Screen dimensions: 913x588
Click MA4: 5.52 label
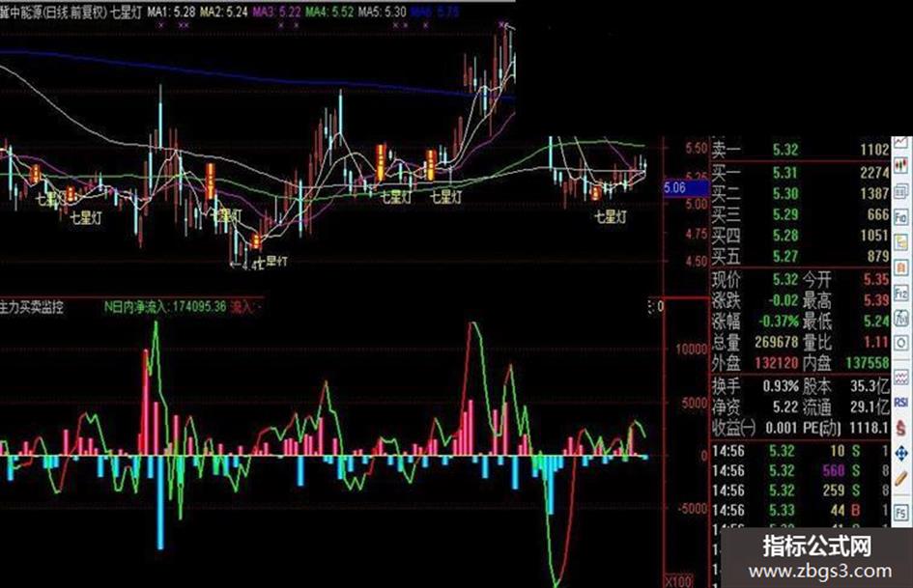point(329,12)
